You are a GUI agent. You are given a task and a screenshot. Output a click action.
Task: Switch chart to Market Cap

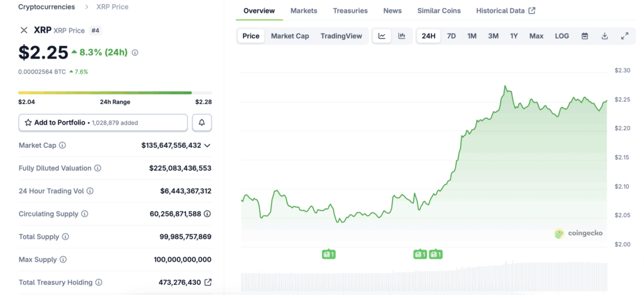tap(290, 36)
